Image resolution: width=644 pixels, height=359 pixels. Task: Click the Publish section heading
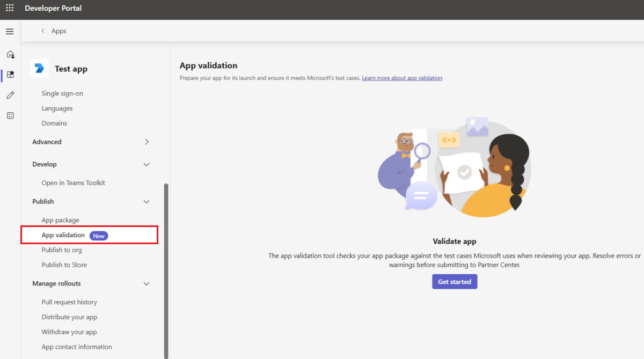(x=43, y=202)
